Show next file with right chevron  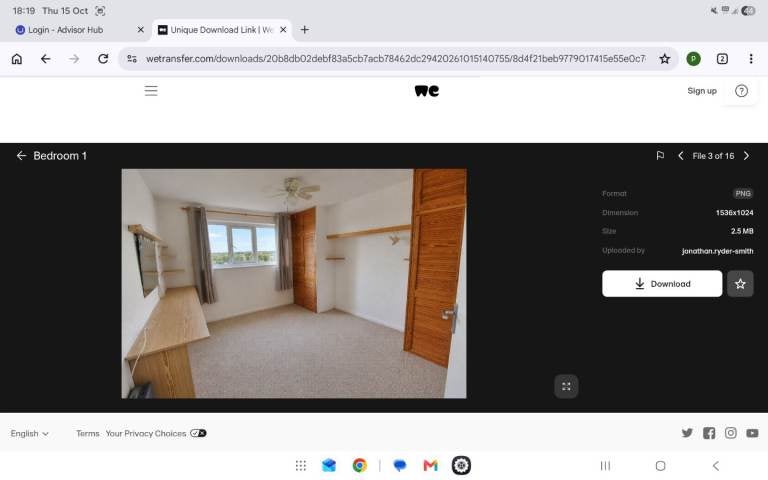(x=746, y=156)
